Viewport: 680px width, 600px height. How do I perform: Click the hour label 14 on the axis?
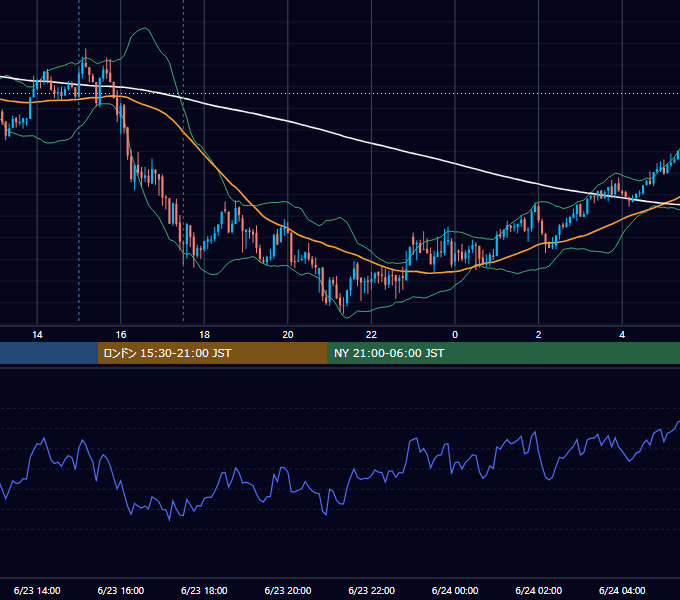pyautogui.click(x=37, y=335)
